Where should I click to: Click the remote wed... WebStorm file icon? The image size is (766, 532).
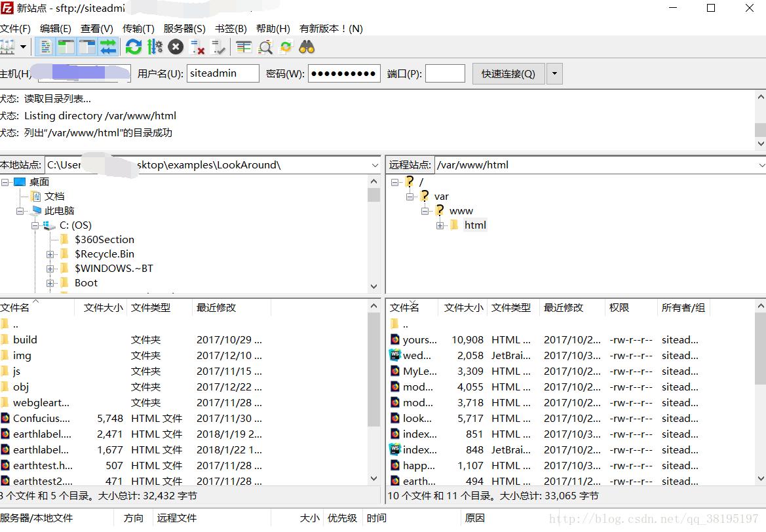[x=394, y=355]
